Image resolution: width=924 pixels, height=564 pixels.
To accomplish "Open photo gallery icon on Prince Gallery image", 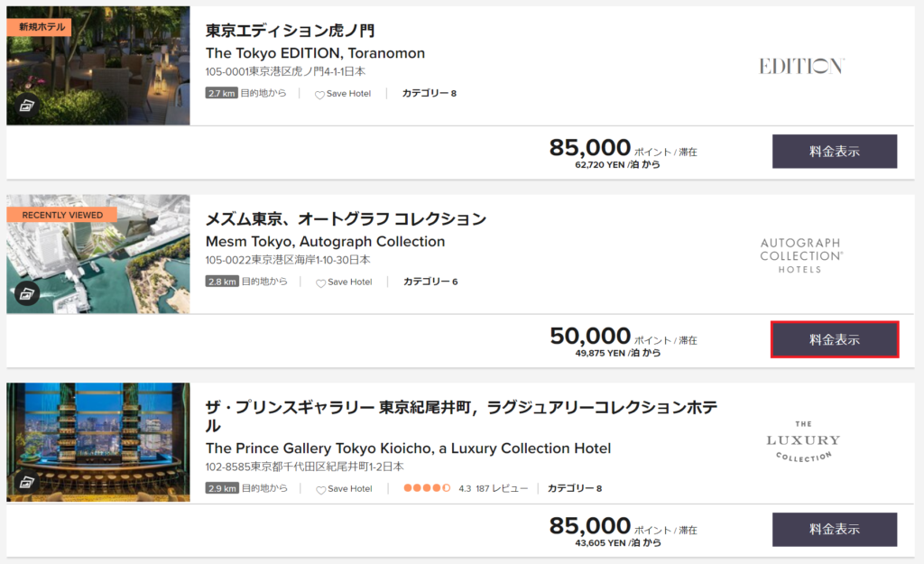I will (26, 482).
